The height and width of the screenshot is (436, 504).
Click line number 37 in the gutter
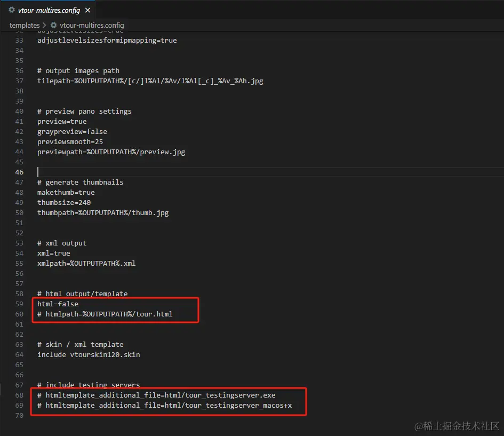click(19, 81)
